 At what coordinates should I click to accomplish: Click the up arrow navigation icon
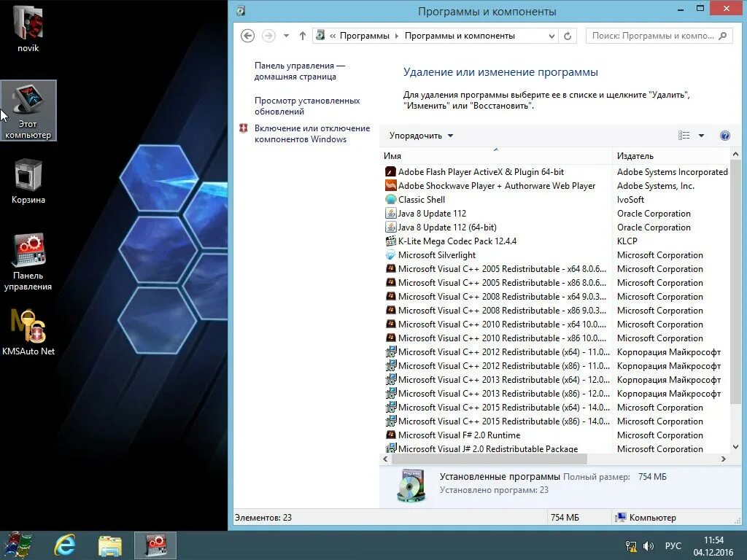click(302, 35)
